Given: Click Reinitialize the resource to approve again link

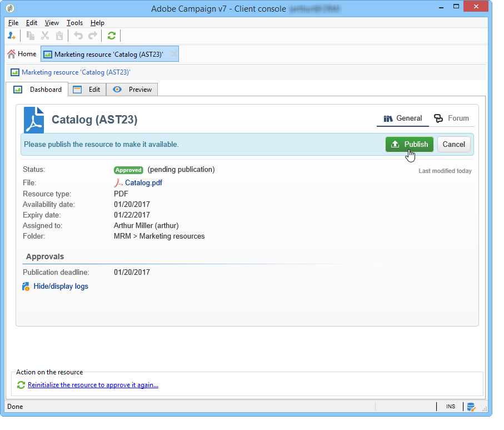Looking at the screenshot, I should tap(93, 385).
